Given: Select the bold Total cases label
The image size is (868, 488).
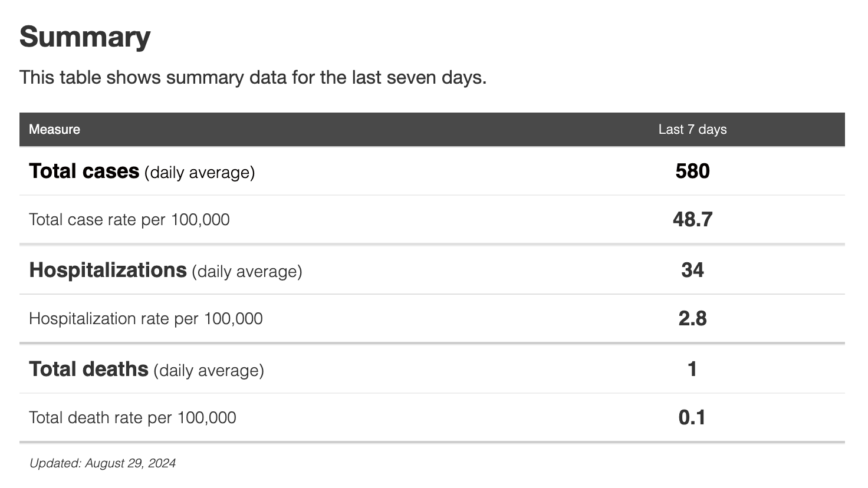Looking at the screenshot, I should pyautogui.click(x=84, y=171).
